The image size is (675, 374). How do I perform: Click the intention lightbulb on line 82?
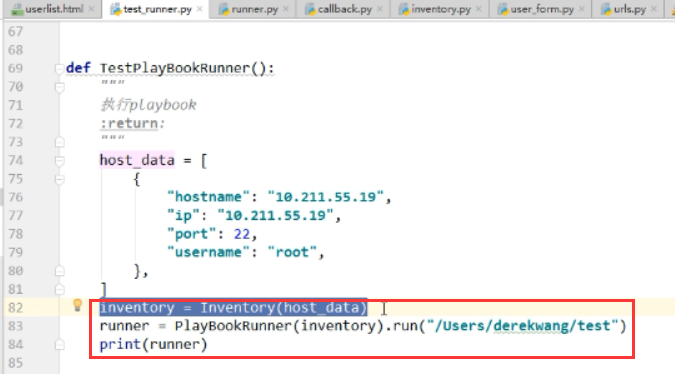(77, 305)
